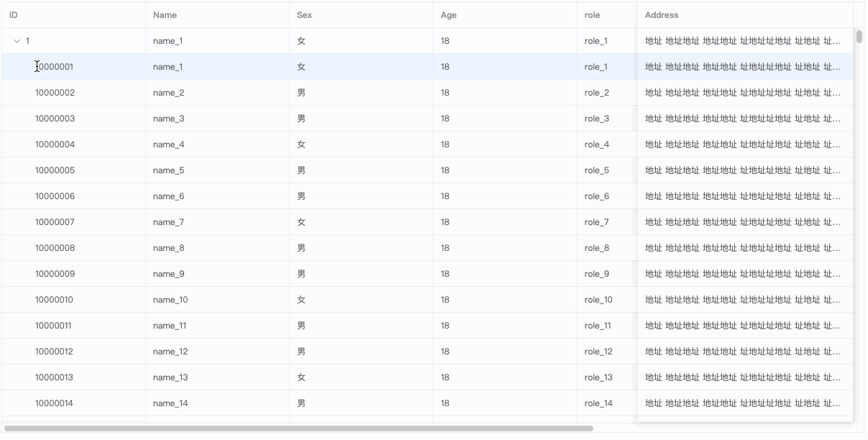This screenshot has height=440, width=868.
Task: Click the Age 18 cell in name_12 row
Action: (x=505, y=352)
